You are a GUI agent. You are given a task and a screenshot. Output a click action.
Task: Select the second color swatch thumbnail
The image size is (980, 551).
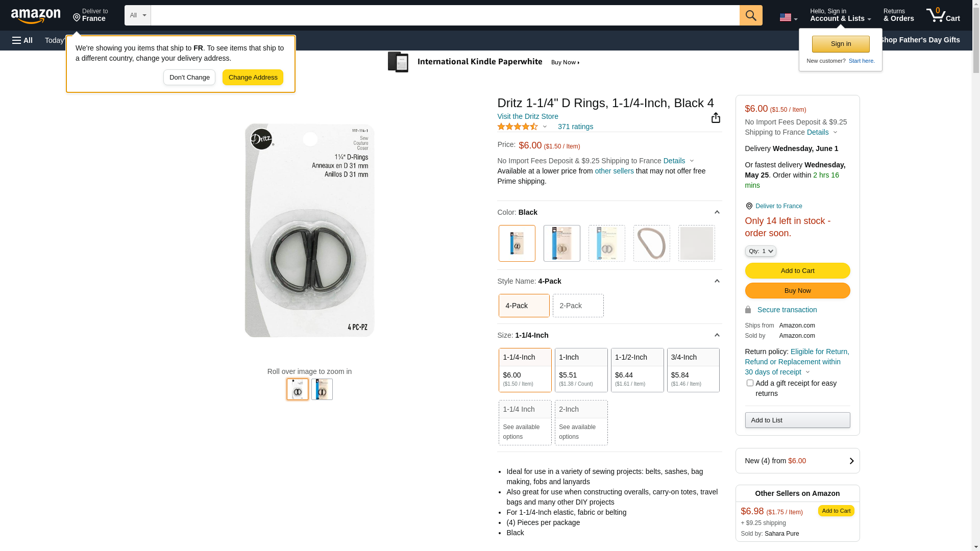pos(561,243)
